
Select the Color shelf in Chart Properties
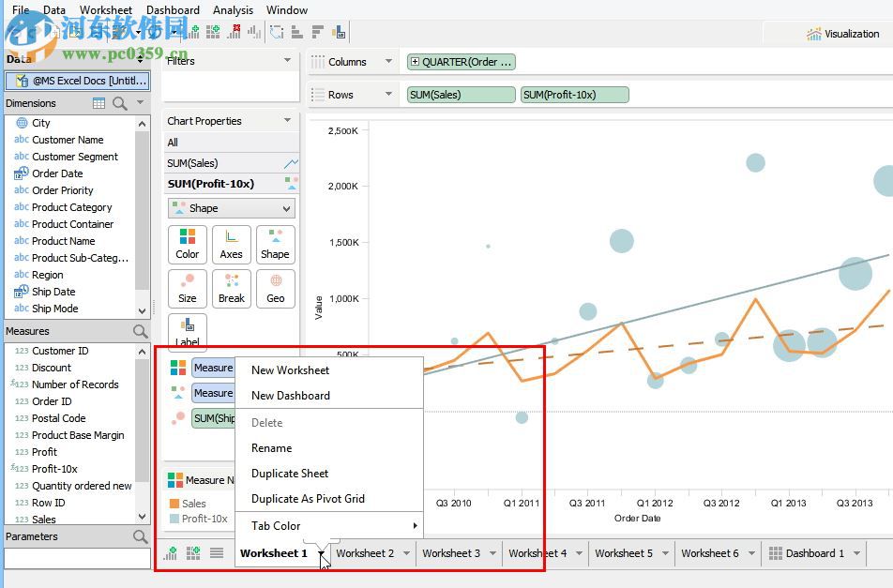(x=187, y=244)
